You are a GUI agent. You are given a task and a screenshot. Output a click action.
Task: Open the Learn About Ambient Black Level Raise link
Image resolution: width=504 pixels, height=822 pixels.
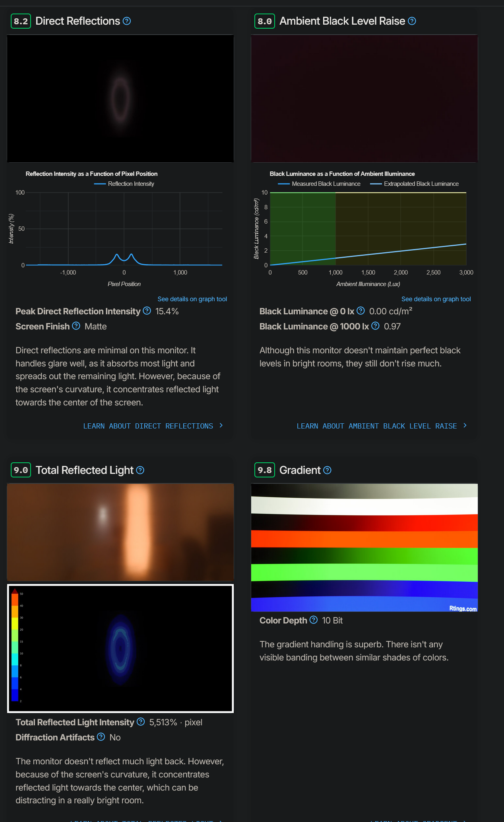[x=382, y=426]
